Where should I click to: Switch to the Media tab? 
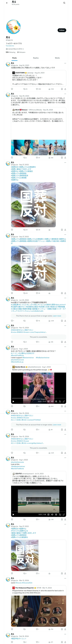point(57,58)
